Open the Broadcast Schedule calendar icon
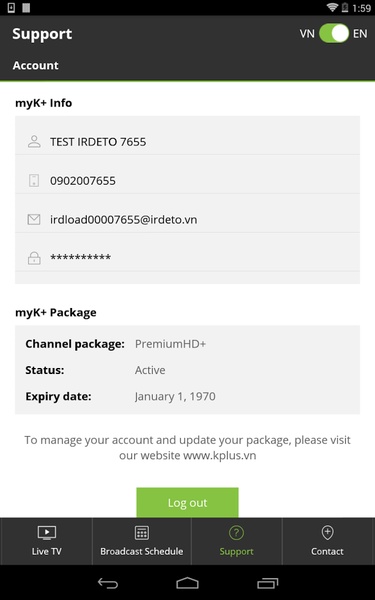 (x=142, y=533)
